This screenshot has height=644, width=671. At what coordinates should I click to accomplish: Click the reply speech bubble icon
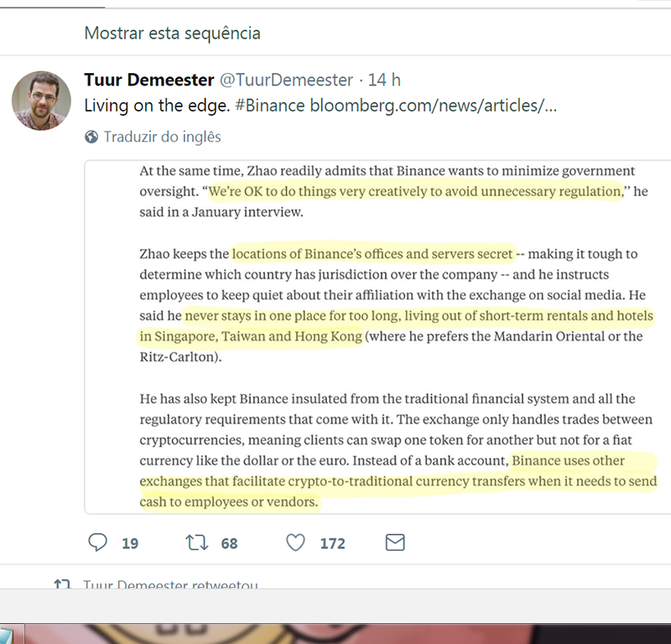click(97, 543)
